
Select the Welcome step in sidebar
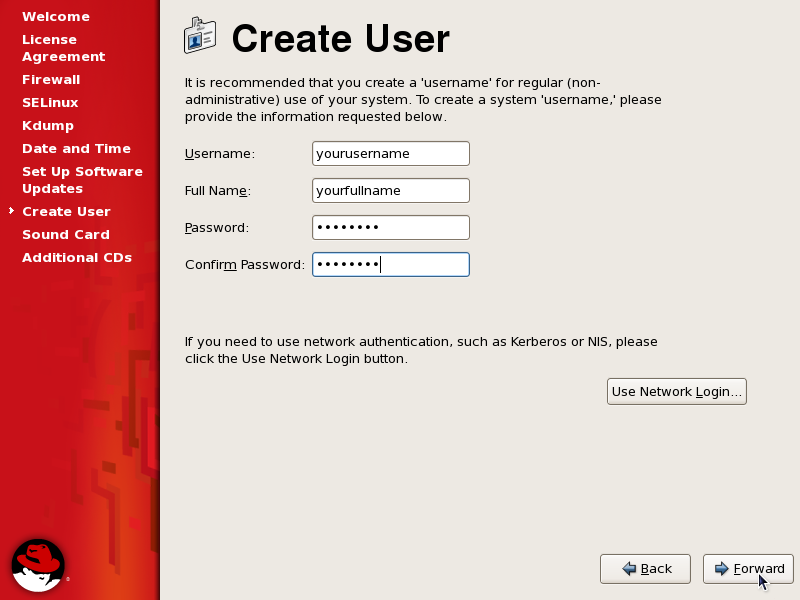click(56, 16)
